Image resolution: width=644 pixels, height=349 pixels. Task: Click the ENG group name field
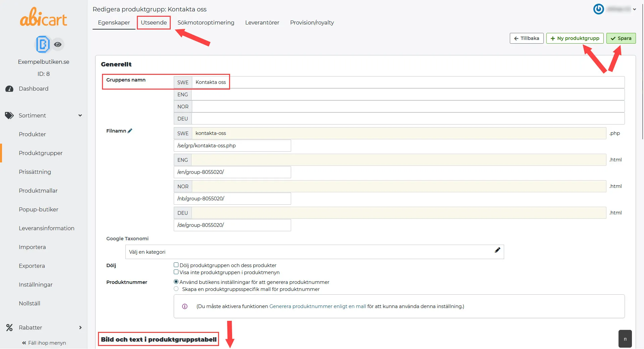point(408,95)
